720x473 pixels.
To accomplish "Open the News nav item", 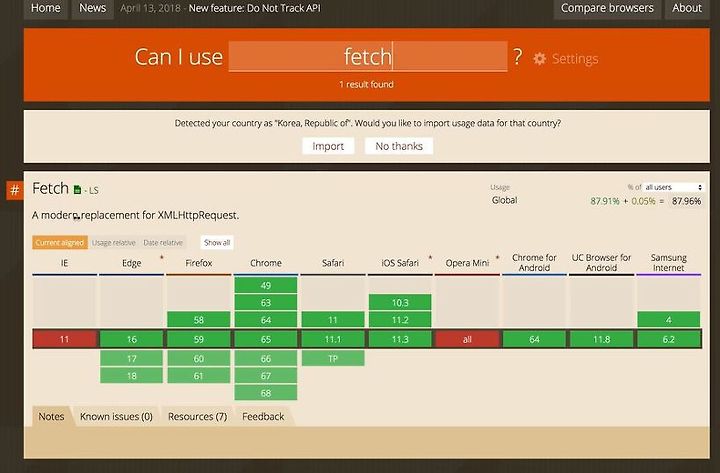I will [92, 8].
